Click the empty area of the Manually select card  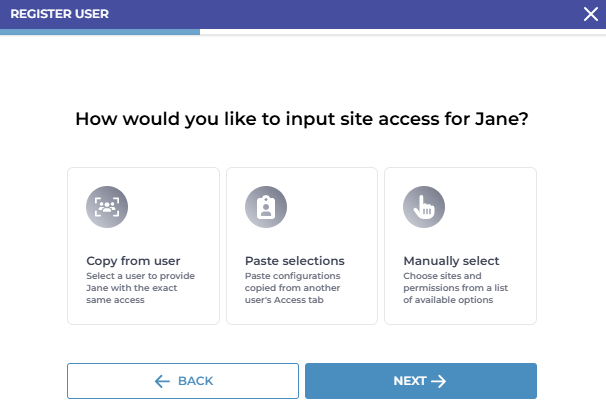[490, 200]
